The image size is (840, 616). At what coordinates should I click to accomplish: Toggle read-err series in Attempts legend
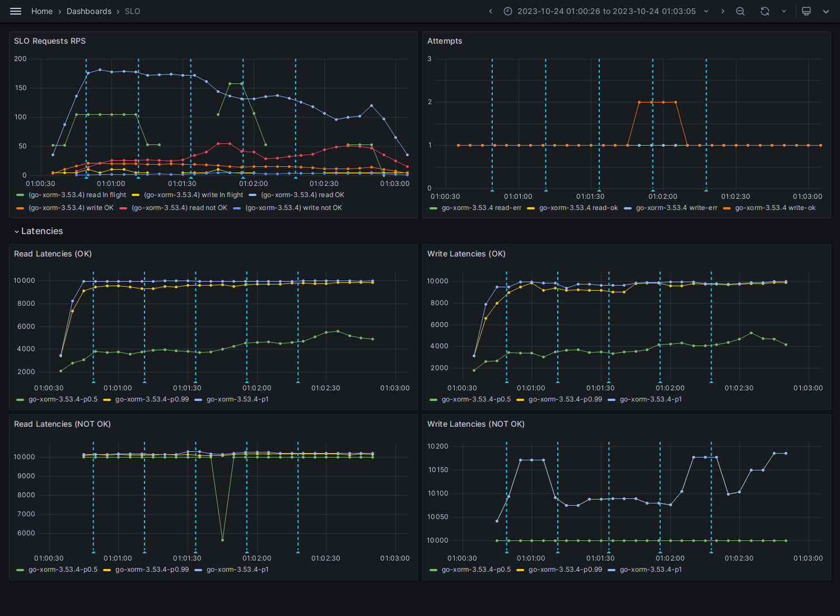click(x=482, y=208)
